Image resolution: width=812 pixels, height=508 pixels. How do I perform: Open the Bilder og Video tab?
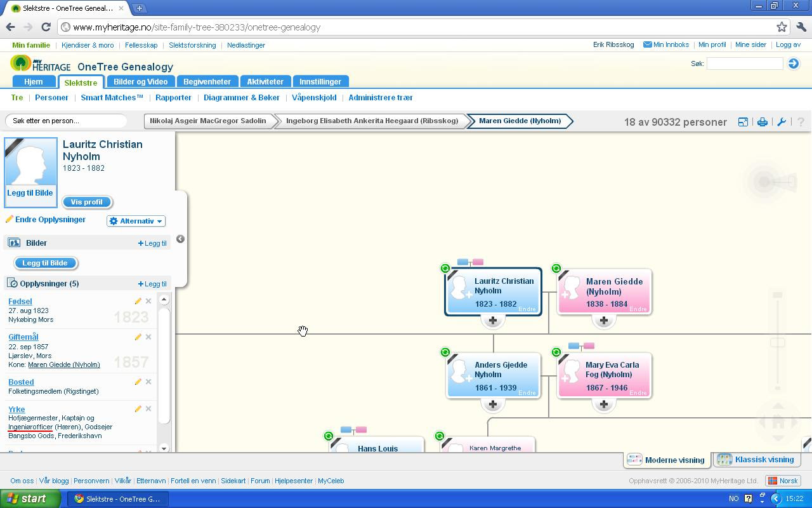(141, 81)
